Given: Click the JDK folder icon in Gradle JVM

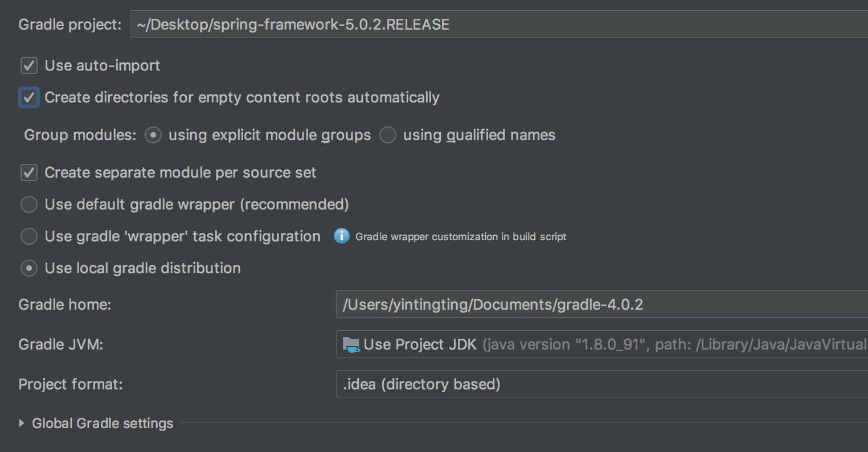Looking at the screenshot, I should point(351,344).
